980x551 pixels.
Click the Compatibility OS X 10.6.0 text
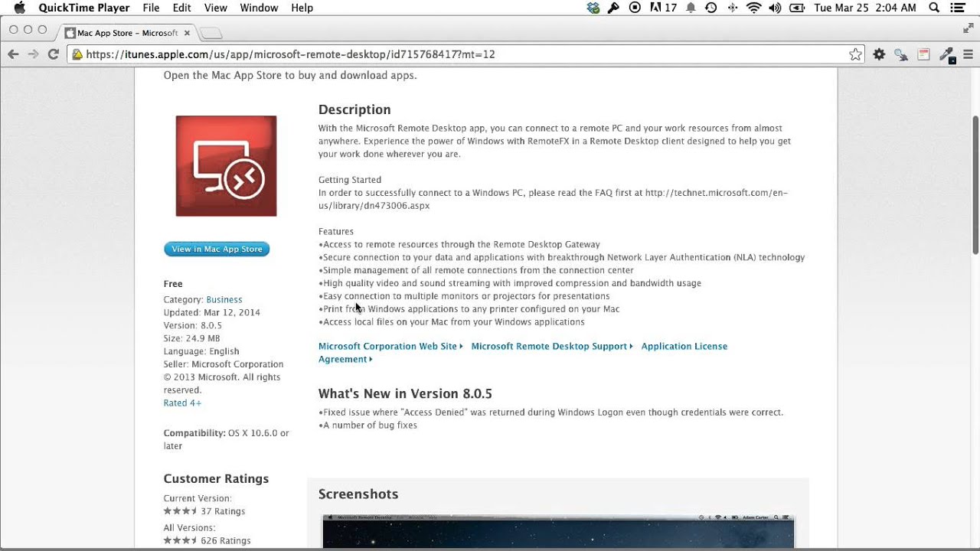coord(226,439)
